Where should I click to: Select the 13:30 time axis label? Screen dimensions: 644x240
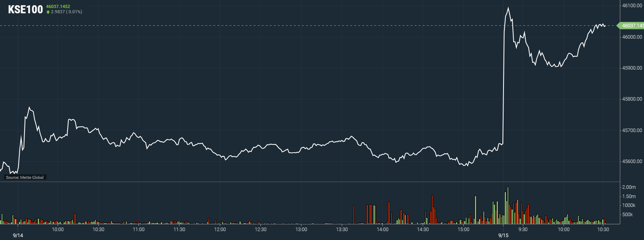click(x=342, y=230)
